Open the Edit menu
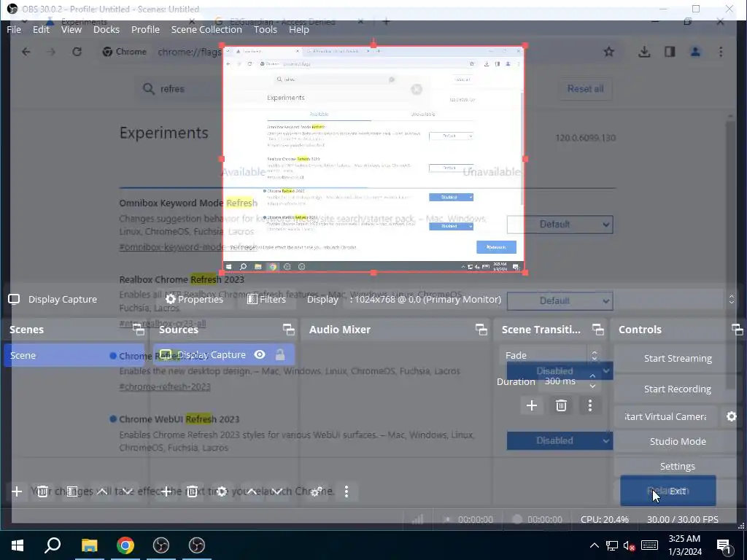This screenshot has height=560, width=747. [x=41, y=29]
